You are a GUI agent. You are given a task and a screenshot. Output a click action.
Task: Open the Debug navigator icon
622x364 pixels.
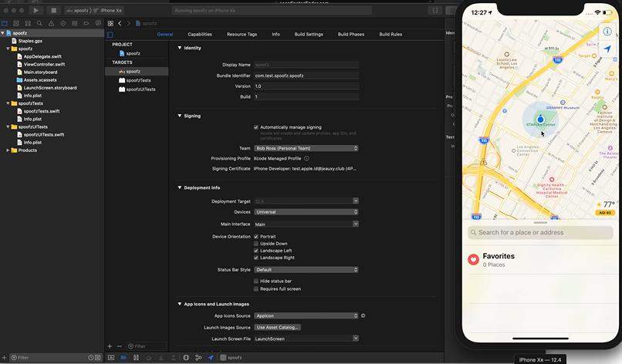coord(75,23)
